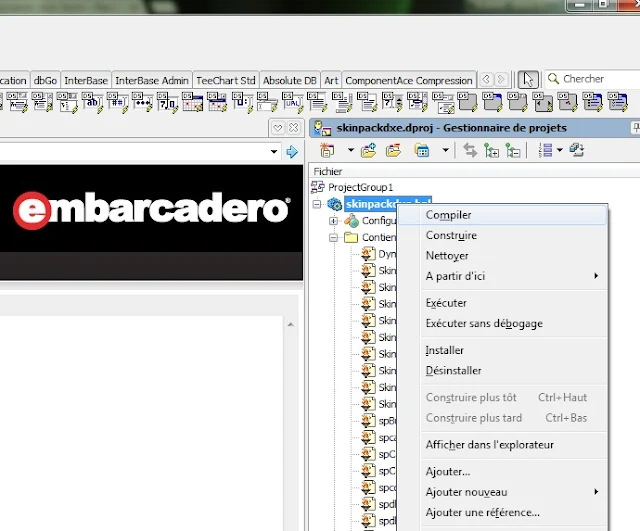Click Add new project folder-plus icon
This screenshot has height=531, width=640.
coord(368,150)
